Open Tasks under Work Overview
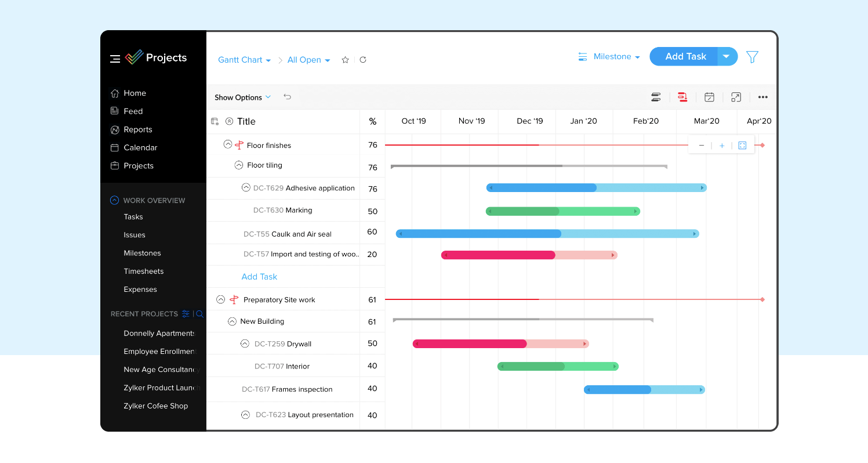The width and height of the screenshot is (868, 463). [x=133, y=216]
